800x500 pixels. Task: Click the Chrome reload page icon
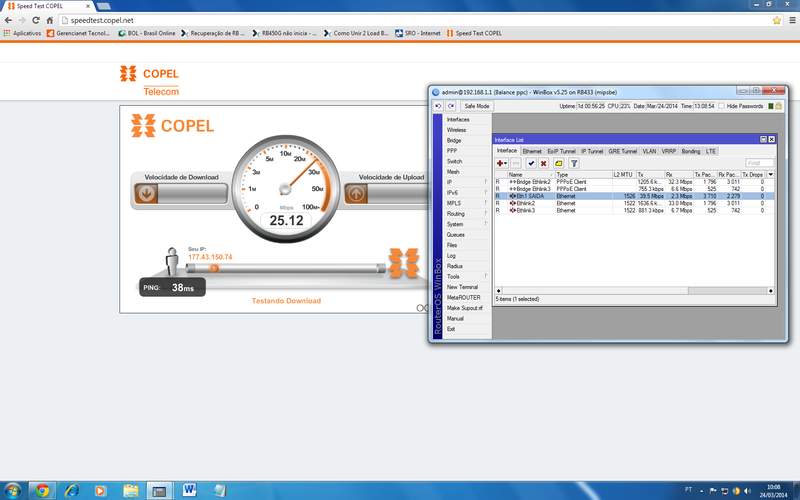36,20
